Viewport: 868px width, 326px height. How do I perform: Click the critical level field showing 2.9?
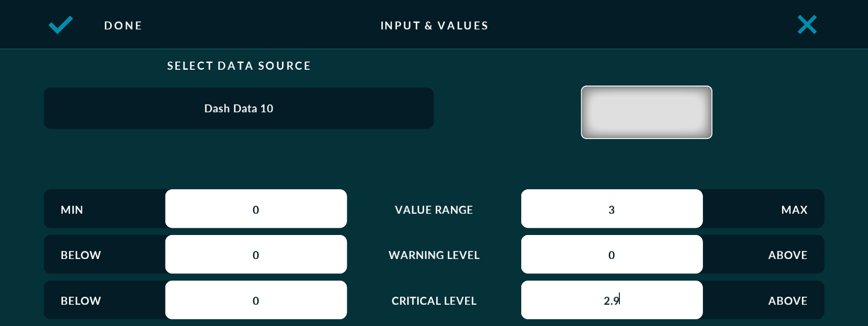click(x=612, y=300)
